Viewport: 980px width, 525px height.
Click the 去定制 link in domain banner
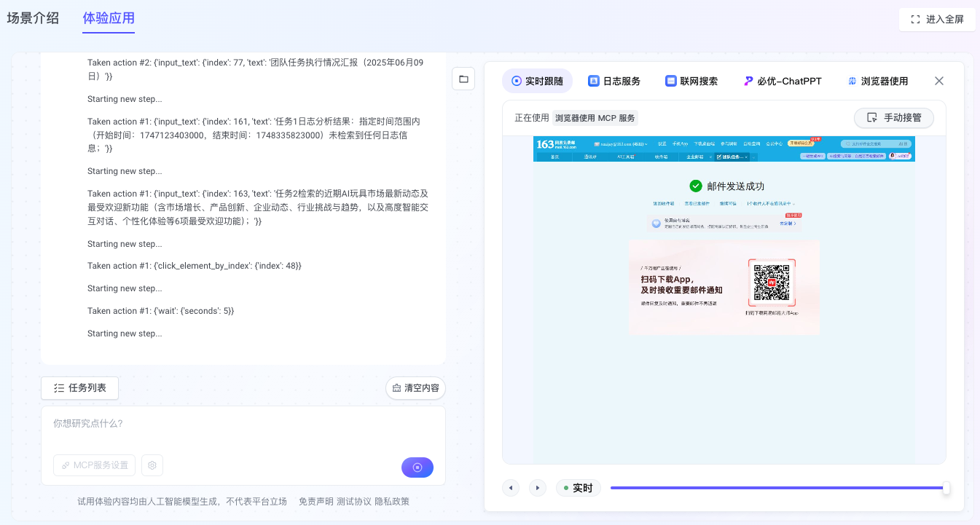pyautogui.click(x=788, y=224)
